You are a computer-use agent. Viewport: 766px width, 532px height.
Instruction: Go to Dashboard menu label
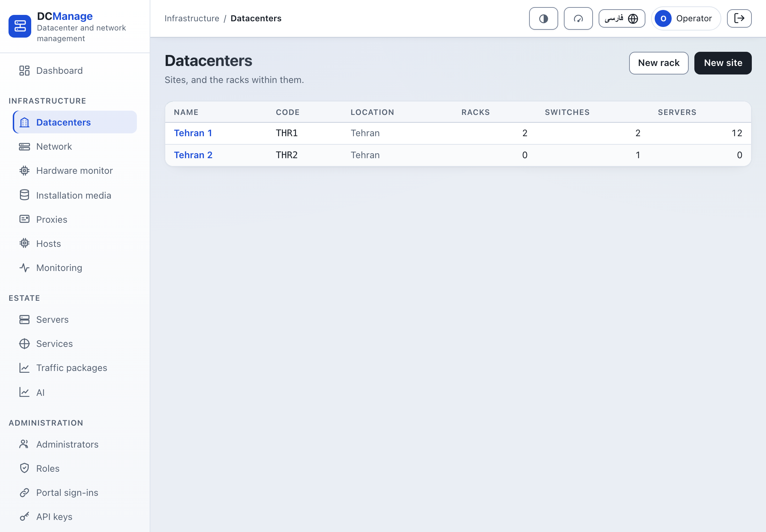[x=60, y=71]
